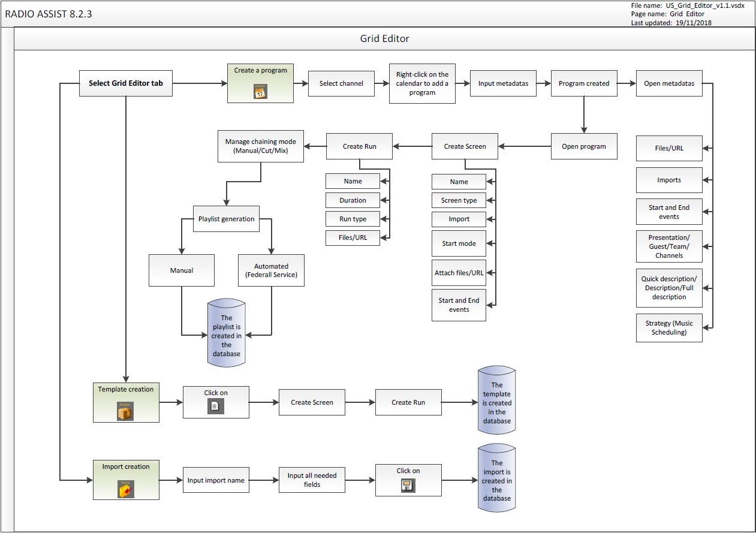
Task: Select the Open program box
Action: click(583, 146)
